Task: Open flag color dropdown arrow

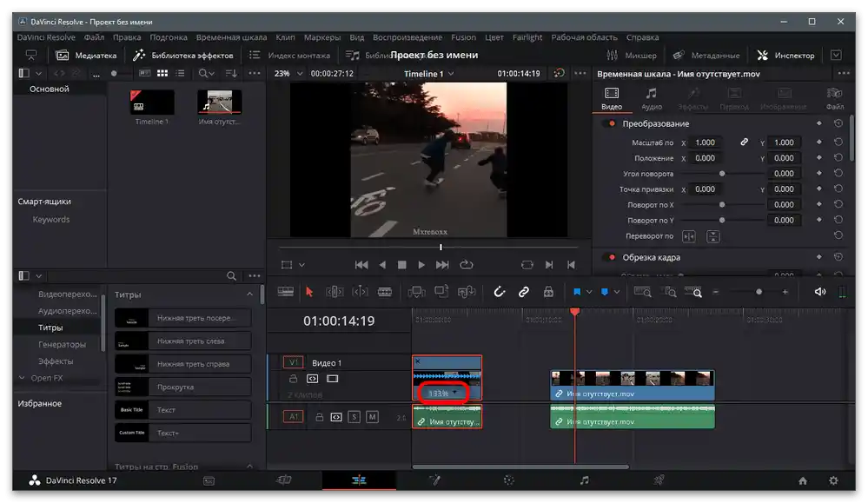Action: (x=589, y=292)
